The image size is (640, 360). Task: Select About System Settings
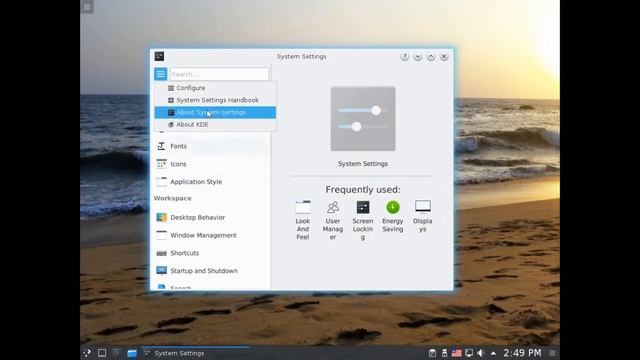pos(215,112)
